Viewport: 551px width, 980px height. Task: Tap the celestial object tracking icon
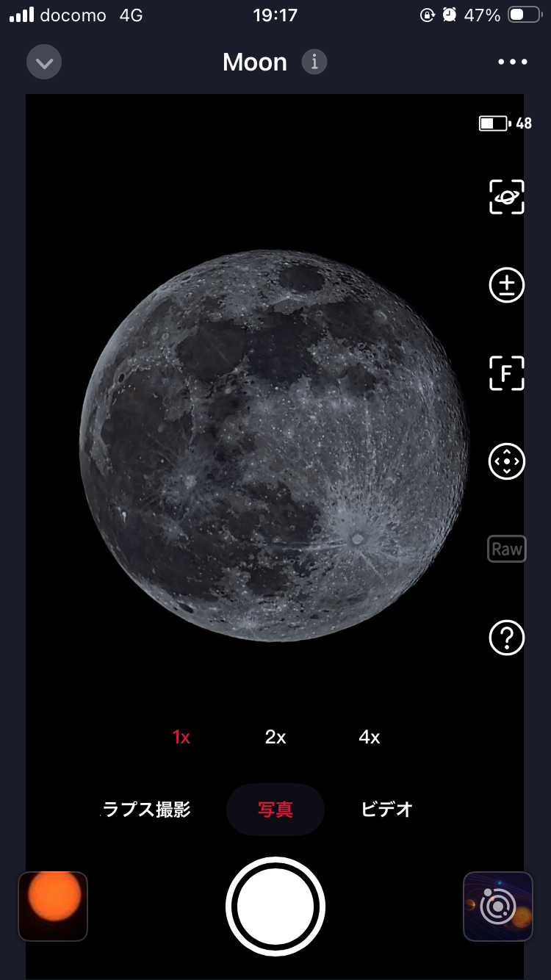pyautogui.click(x=507, y=197)
